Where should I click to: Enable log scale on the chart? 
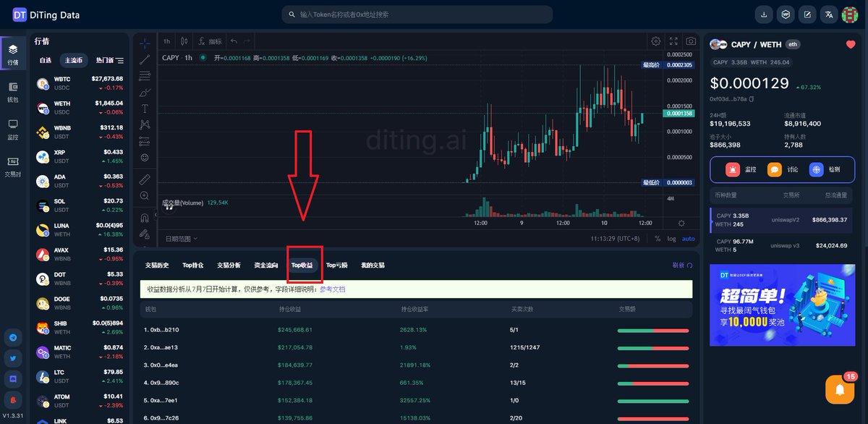tap(672, 239)
